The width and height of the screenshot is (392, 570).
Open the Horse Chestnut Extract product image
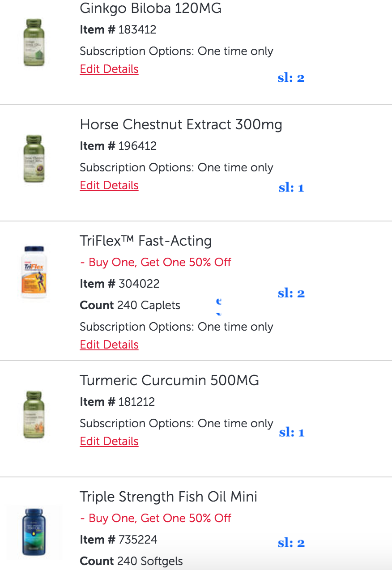coord(34,159)
